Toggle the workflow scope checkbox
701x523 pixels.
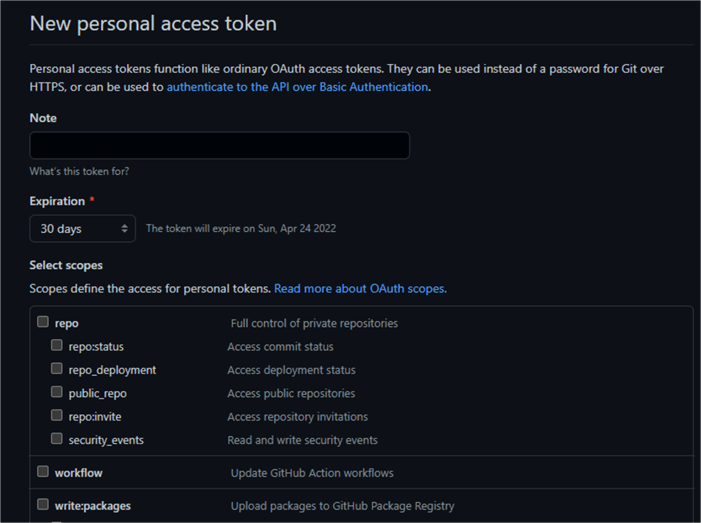43,472
